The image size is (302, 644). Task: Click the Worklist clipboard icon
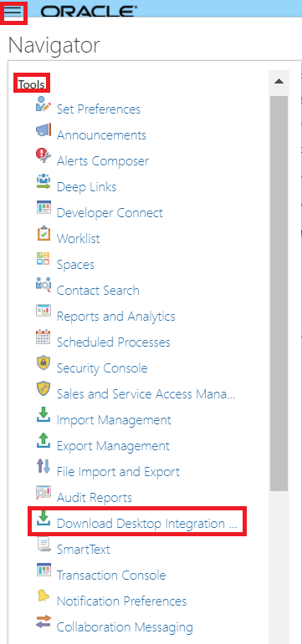point(44,233)
